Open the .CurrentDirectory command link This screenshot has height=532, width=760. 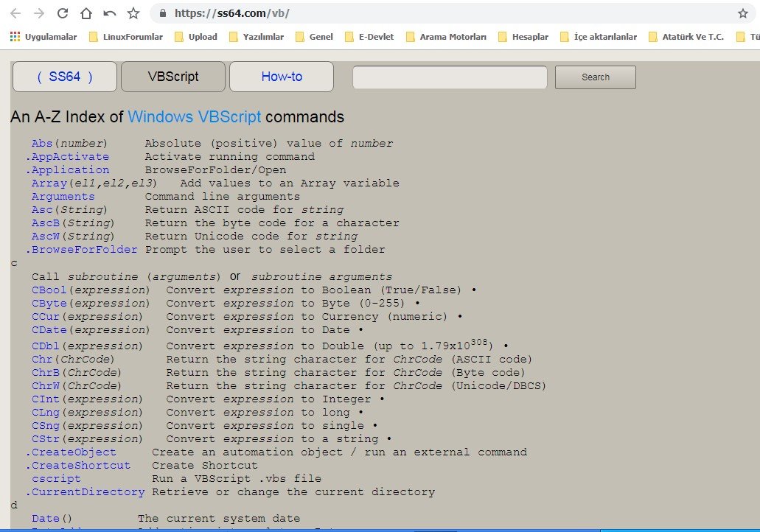pos(86,492)
